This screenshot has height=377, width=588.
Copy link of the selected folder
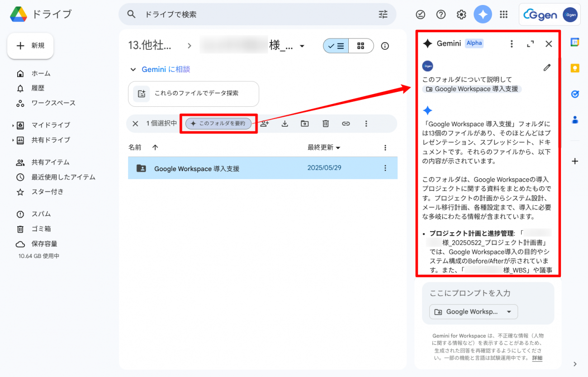coord(346,124)
